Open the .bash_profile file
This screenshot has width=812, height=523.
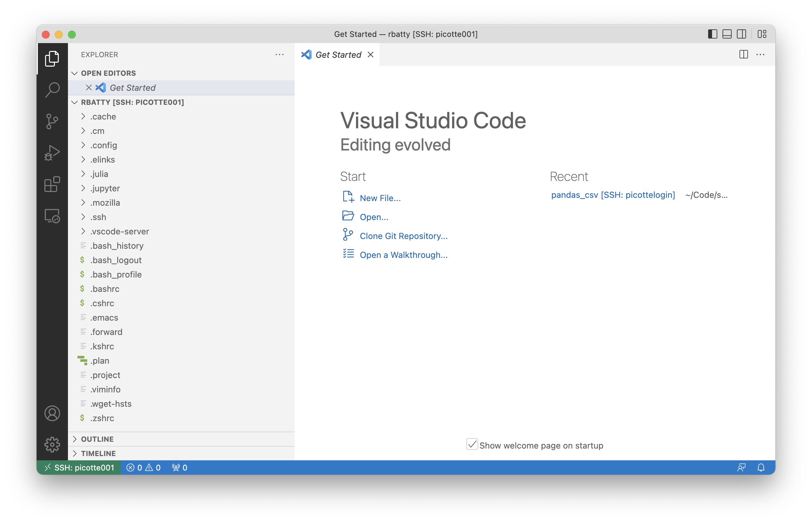(x=181, y=275)
